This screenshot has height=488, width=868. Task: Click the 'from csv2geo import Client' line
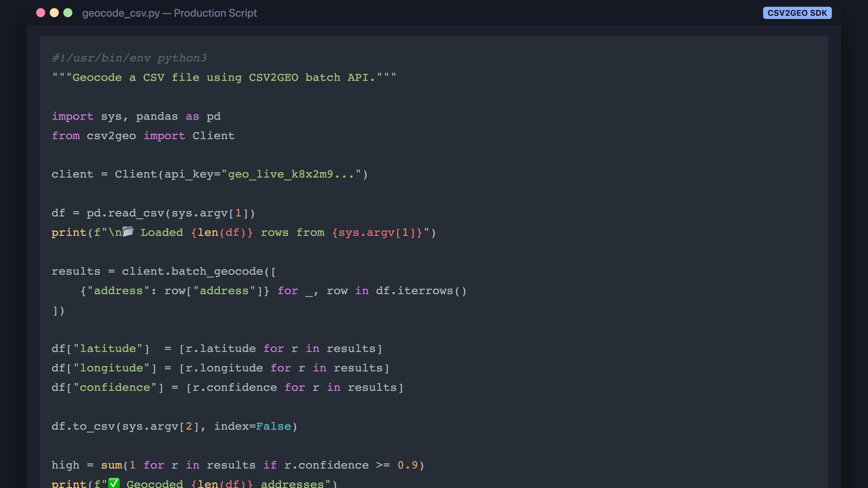[x=143, y=136]
